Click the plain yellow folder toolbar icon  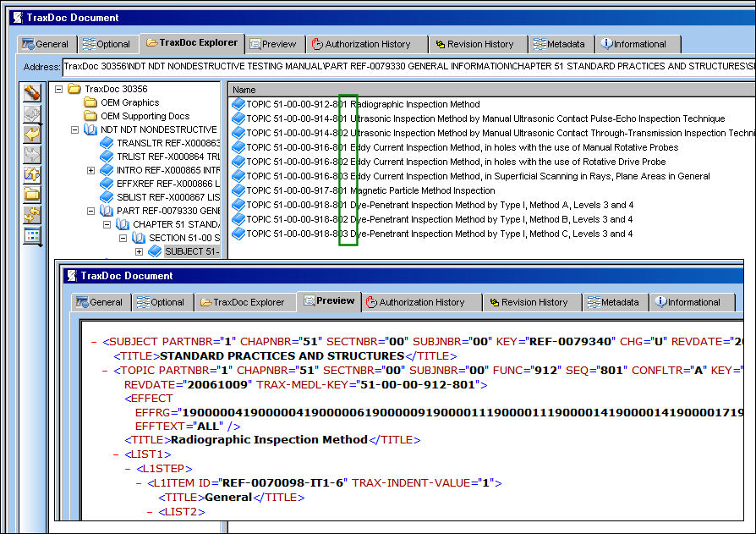32,195
